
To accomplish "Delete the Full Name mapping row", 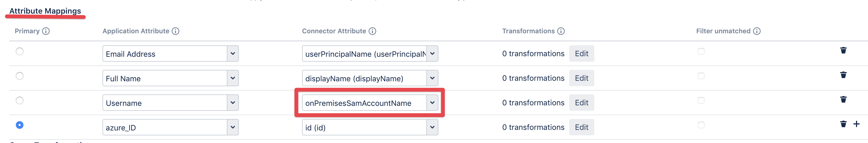I will tap(843, 75).
